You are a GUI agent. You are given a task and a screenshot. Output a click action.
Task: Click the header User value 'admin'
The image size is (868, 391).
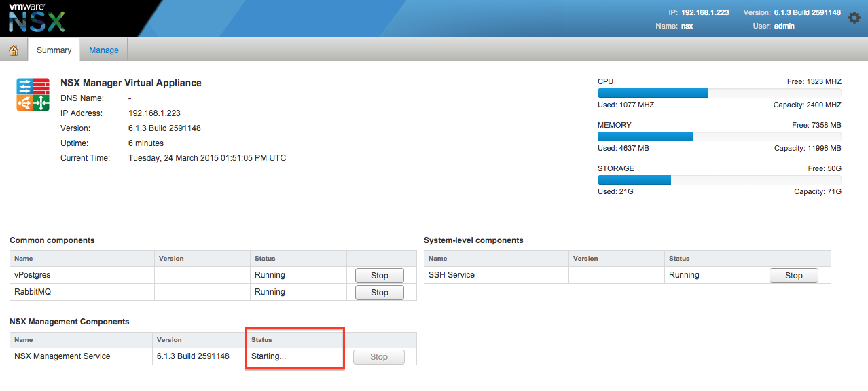[x=784, y=26]
